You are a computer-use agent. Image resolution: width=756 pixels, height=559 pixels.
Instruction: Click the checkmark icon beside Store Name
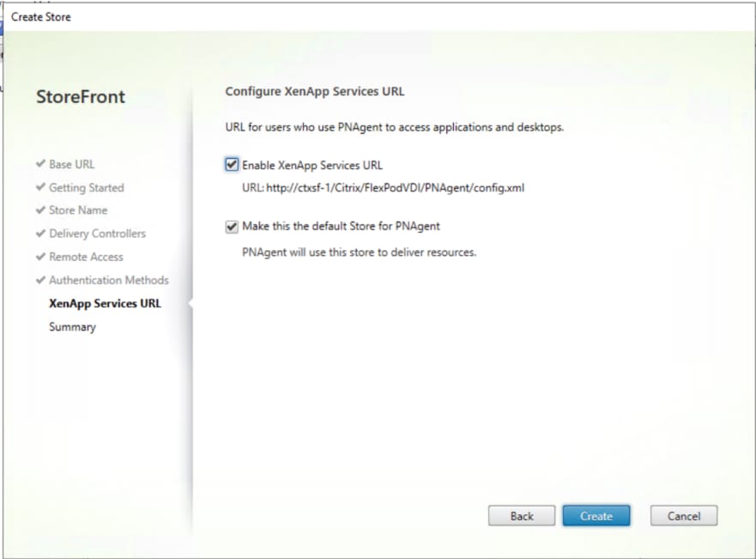[x=40, y=210]
